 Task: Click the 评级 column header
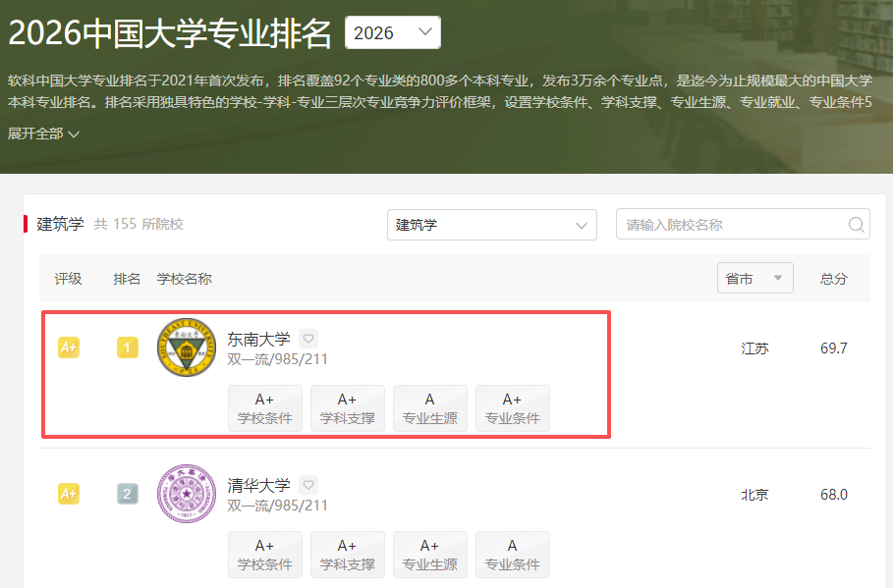69,279
